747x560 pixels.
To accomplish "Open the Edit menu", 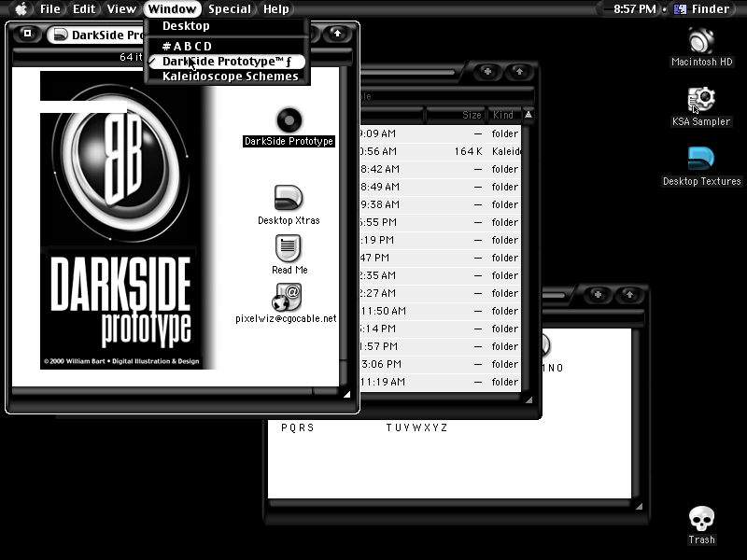I will click(x=84, y=8).
